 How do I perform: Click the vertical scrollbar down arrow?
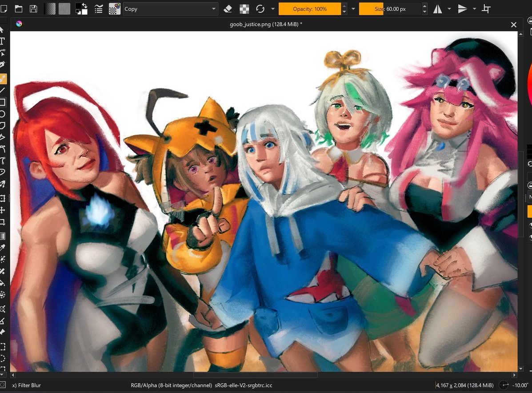tap(521, 369)
